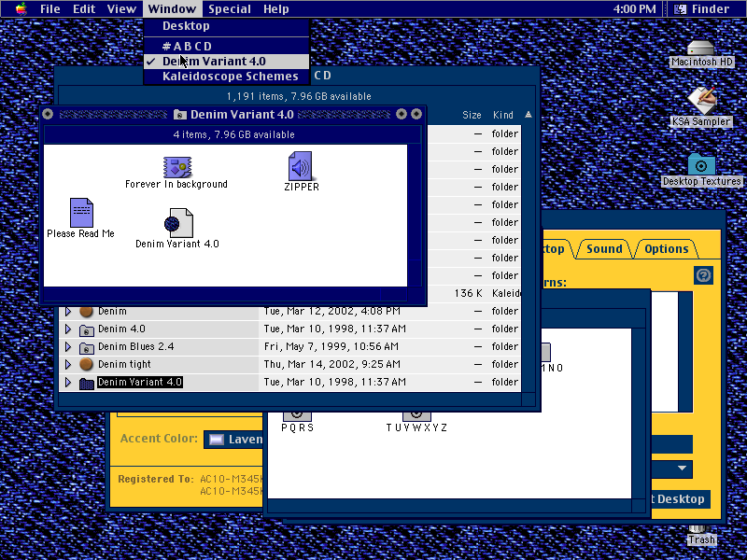Viewport: 747px width, 560px height.
Task: Choose Kaleidoscope Schemes from Window menu
Action: tap(226, 77)
